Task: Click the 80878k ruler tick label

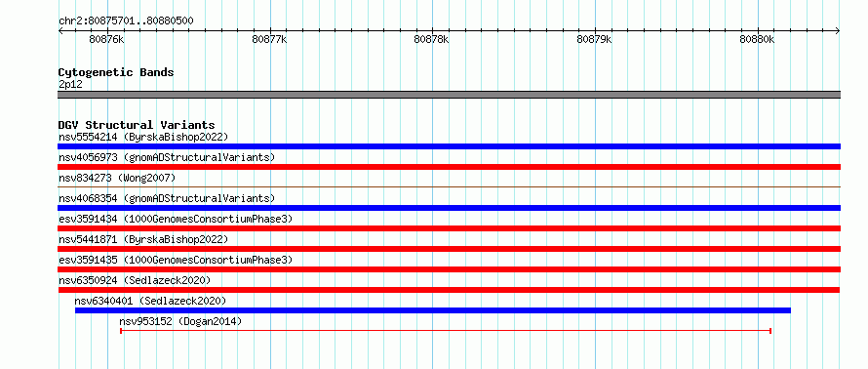Action: point(432,39)
